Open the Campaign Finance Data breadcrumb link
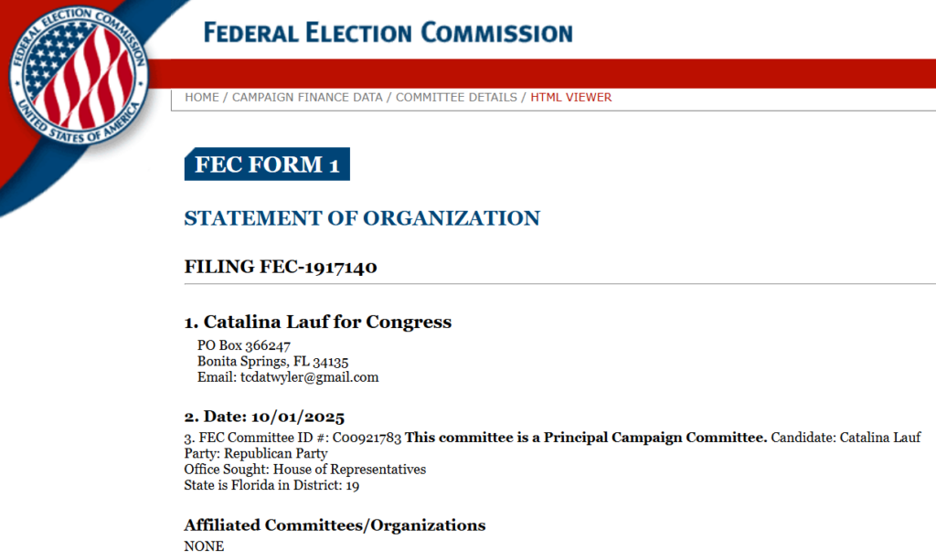This screenshot has width=936, height=560. [307, 97]
